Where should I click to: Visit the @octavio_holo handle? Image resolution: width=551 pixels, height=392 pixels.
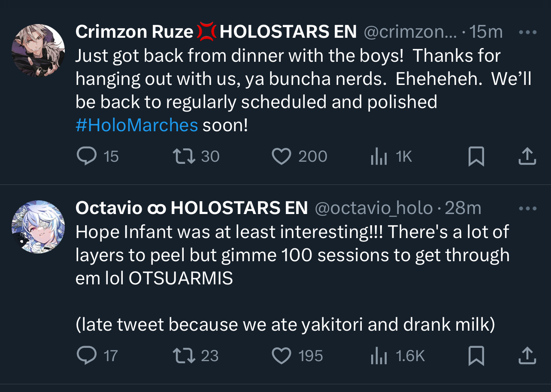pos(374,208)
